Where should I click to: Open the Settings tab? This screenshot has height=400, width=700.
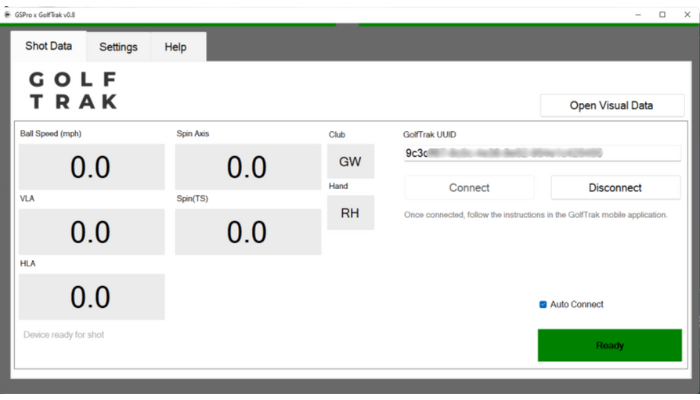coord(118,47)
